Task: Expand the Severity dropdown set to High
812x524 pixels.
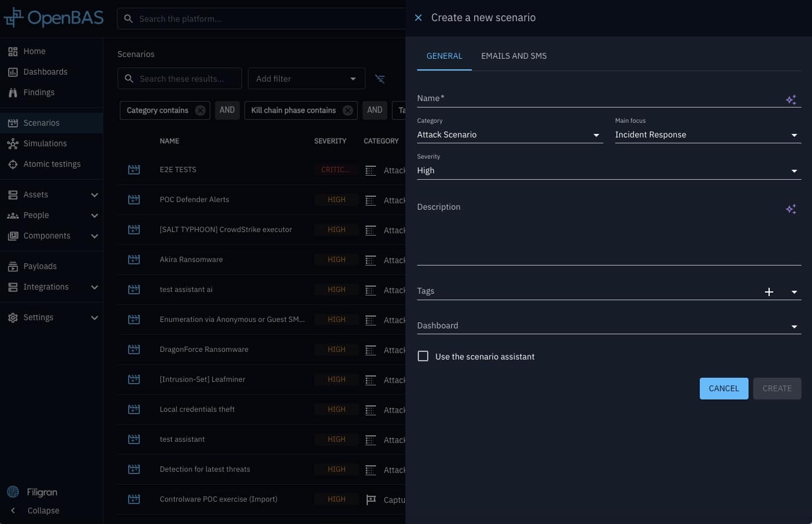Action: point(609,170)
